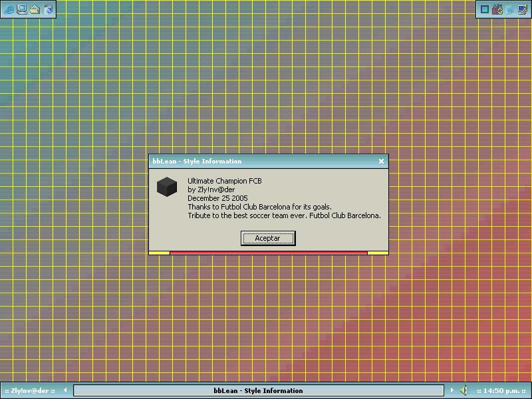Viewport: 532px width, 399px height.
Task: Click the Zly!nv@der workspace label
Action: click(x=30, y=390)
